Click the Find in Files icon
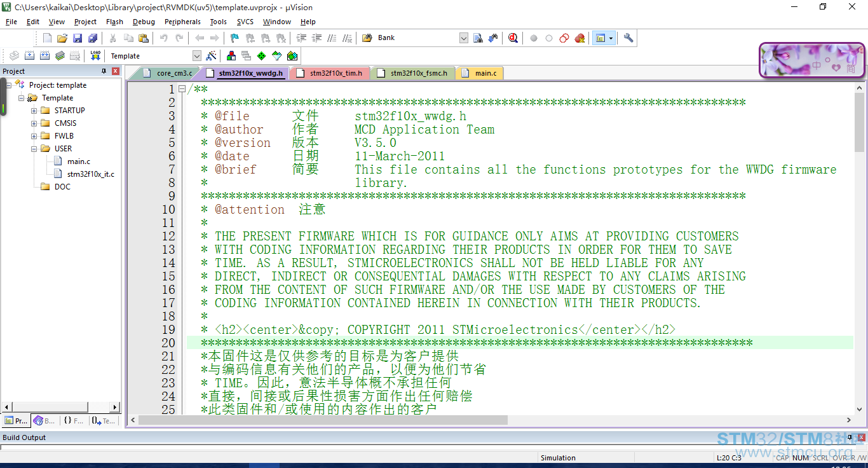The width and height of the screenshot is (868, 468). point(478,38)
